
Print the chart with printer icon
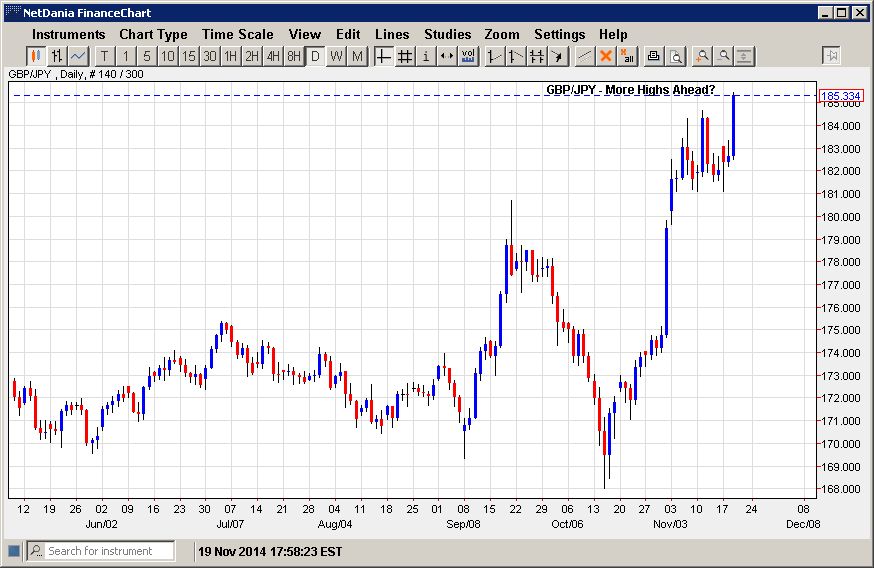pos(654,56)
